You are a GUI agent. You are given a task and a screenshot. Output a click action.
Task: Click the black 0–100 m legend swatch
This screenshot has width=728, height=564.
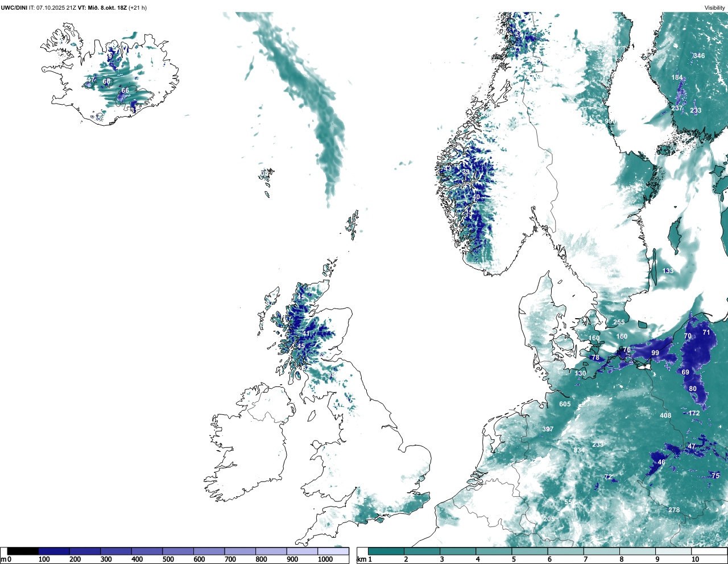coord(23,551)
